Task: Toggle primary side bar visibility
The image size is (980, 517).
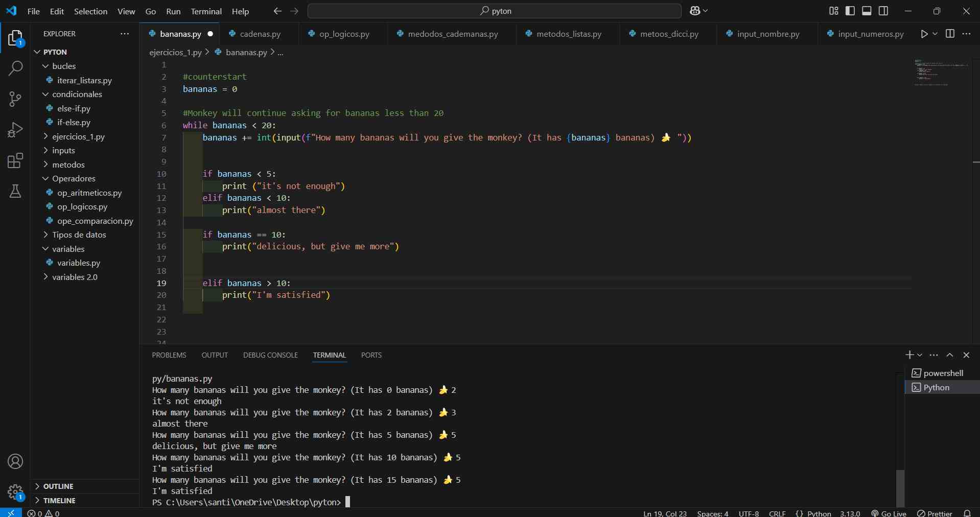Action: click(x=850, y=11)
